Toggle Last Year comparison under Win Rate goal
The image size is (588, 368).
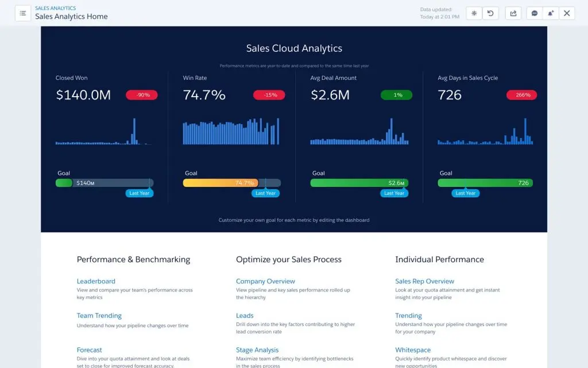tap(266, 193)
